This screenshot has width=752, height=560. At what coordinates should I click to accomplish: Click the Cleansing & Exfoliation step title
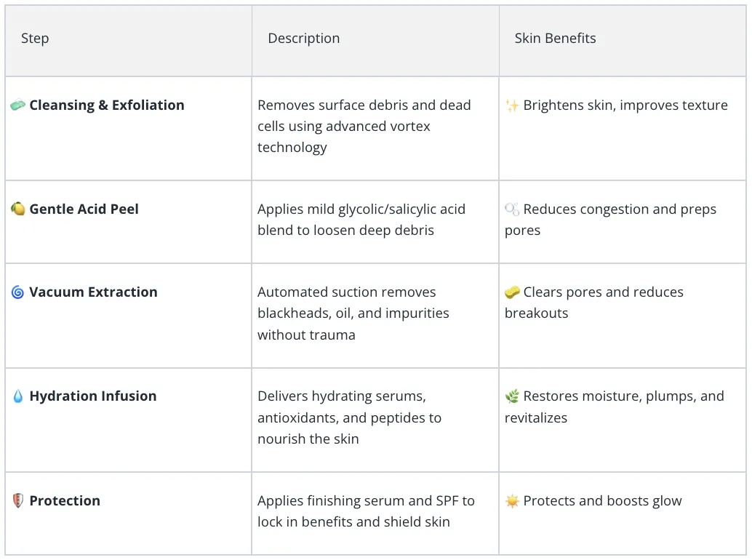pos(107,105)
